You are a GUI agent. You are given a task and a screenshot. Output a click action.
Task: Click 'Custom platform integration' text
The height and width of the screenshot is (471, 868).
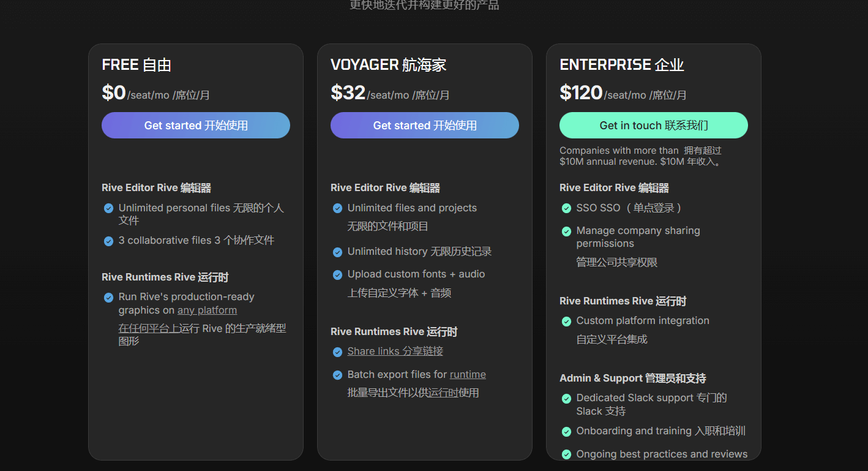point(643,321)
